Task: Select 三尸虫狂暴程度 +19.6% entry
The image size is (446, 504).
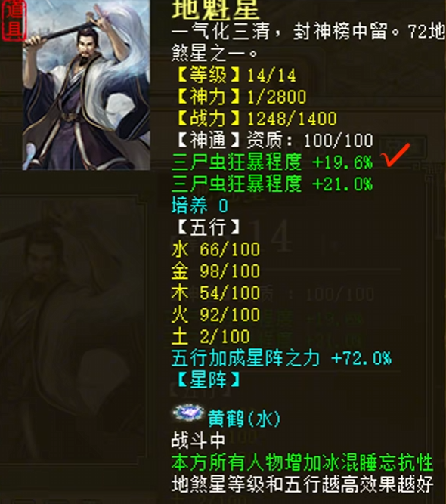Action: (x=272, y=162)
